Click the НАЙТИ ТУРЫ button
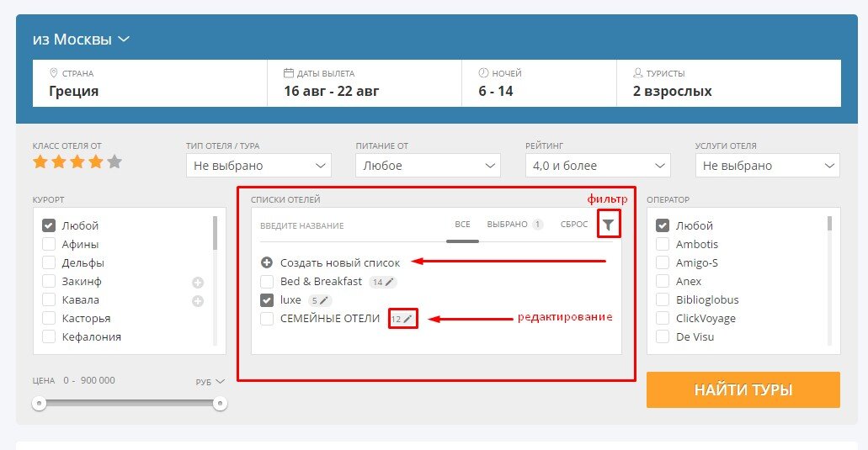This screenshot has height=450, width=868. pos(743,389)
